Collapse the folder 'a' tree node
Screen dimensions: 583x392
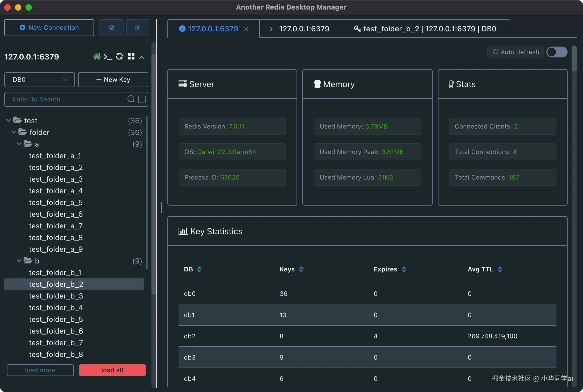pyautogui.click(x=19, y=144)
